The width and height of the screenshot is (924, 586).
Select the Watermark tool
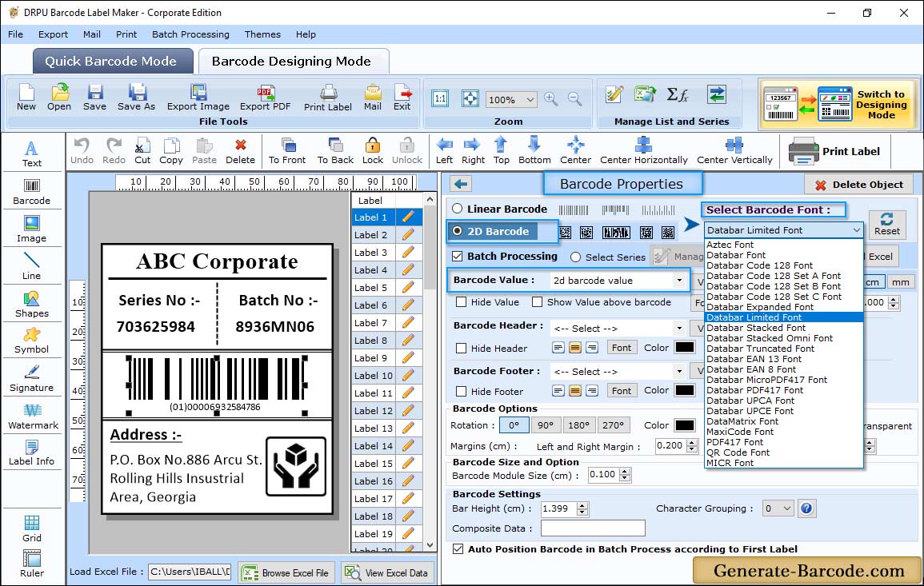click(32, 417)
